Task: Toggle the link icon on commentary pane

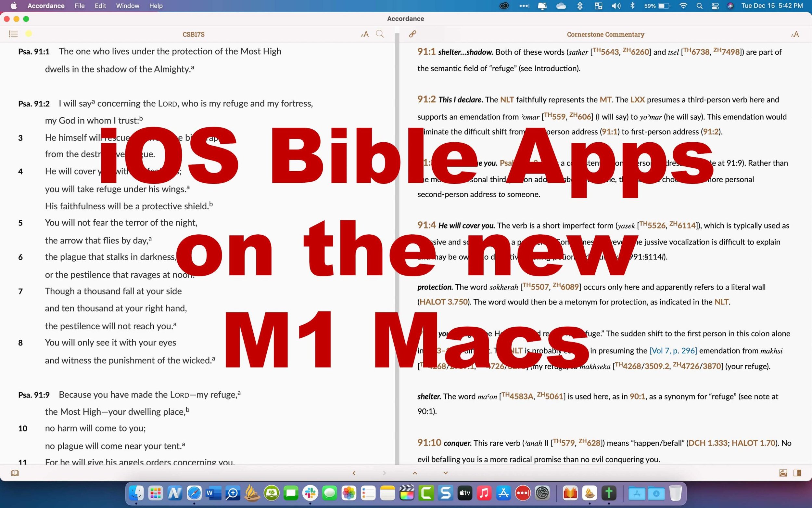Action: 412,34
